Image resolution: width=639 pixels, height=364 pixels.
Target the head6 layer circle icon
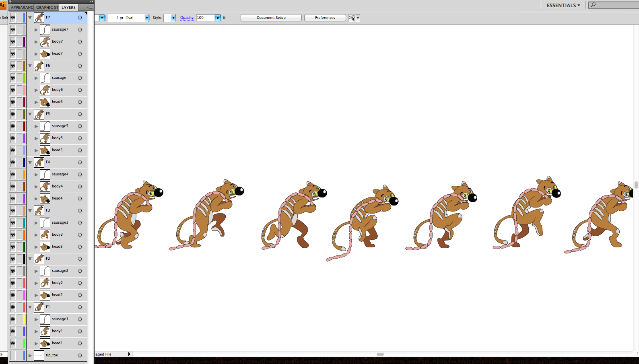tap(80, 102)
